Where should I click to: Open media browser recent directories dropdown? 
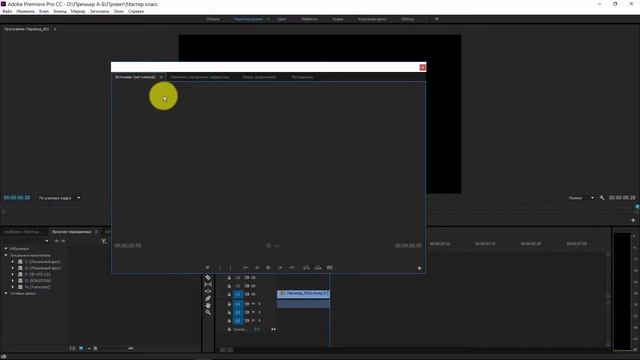click(47, 241)
